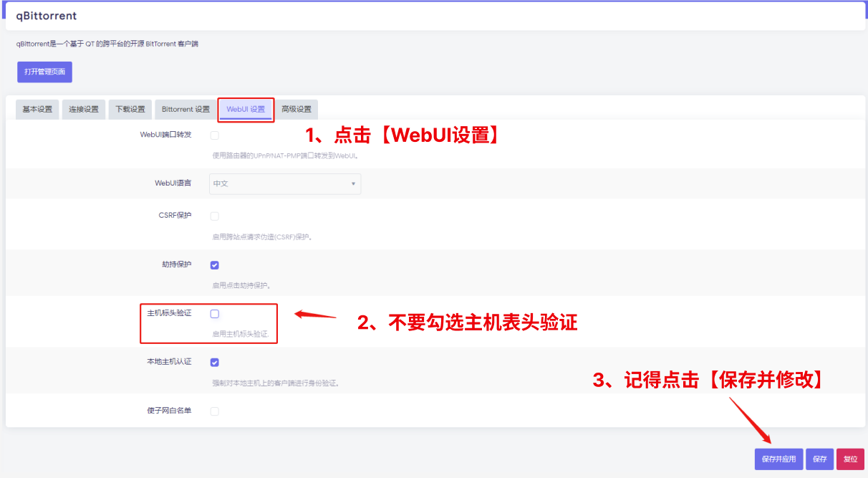Click the hint 启用主机标头验证

241,334
